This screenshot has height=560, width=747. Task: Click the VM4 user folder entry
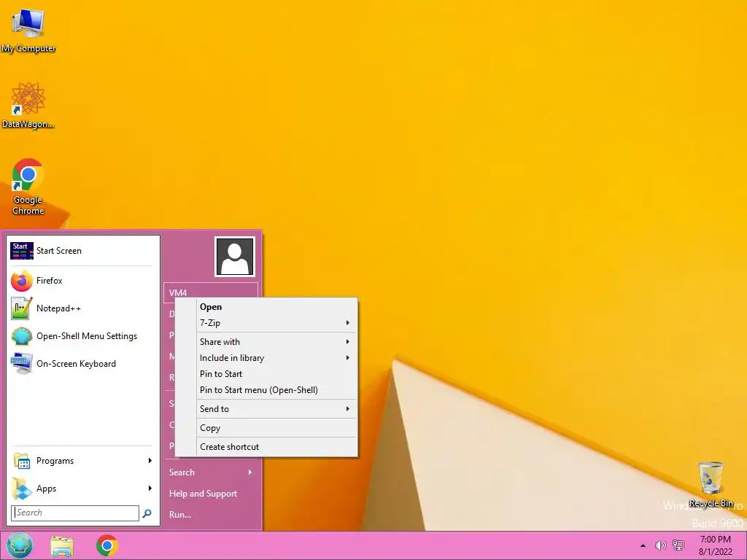tap(211, 292)
